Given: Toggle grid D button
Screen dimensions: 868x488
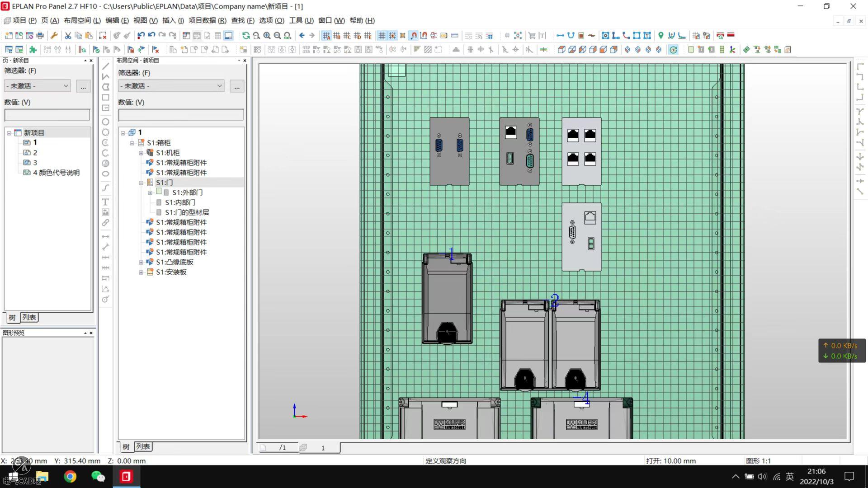Looking at the screenshot, I should pos(358,35).
